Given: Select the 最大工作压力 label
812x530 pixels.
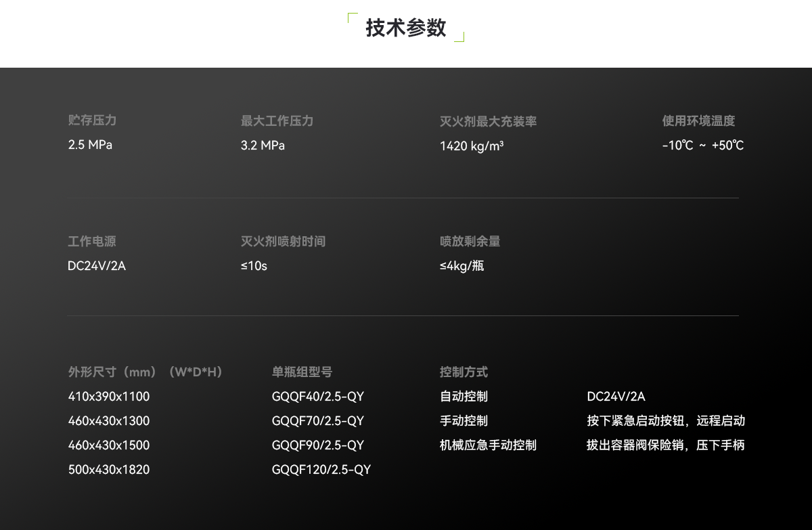Looking at the screenshot, I should point(277,121).
